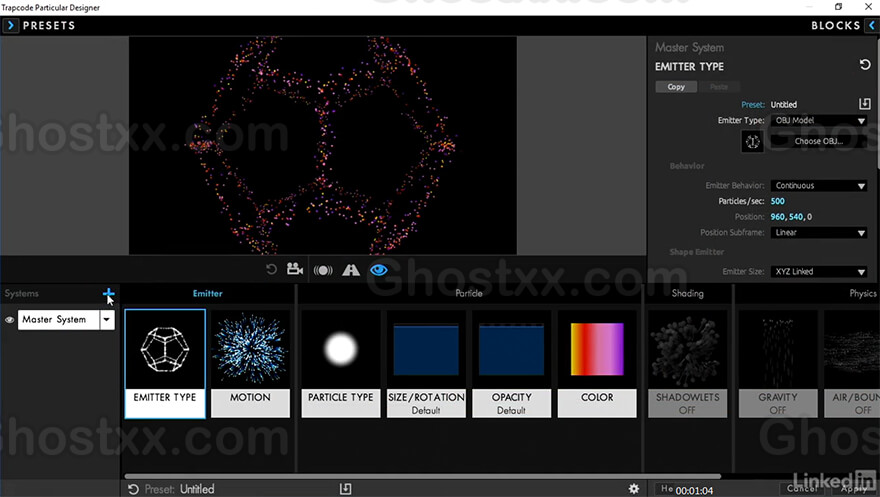Reset the preview animation
The height and width of the screenshot is (497, 880).
coord(271,270)
